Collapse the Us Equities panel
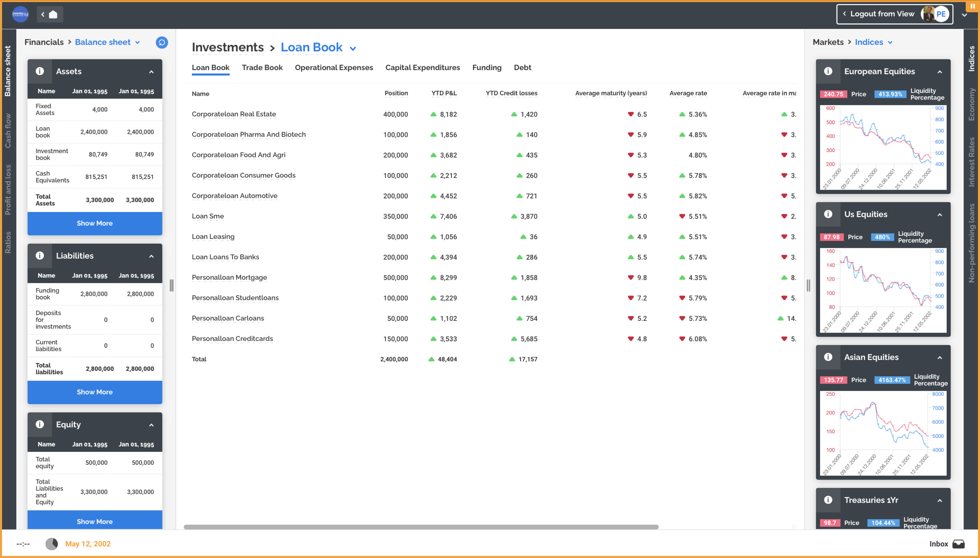980x558 pixels. [940, 215]
